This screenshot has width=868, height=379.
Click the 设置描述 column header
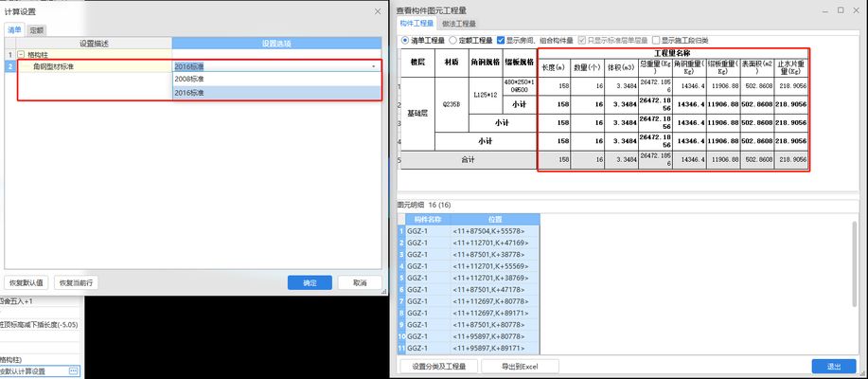[x=94, y=44]
